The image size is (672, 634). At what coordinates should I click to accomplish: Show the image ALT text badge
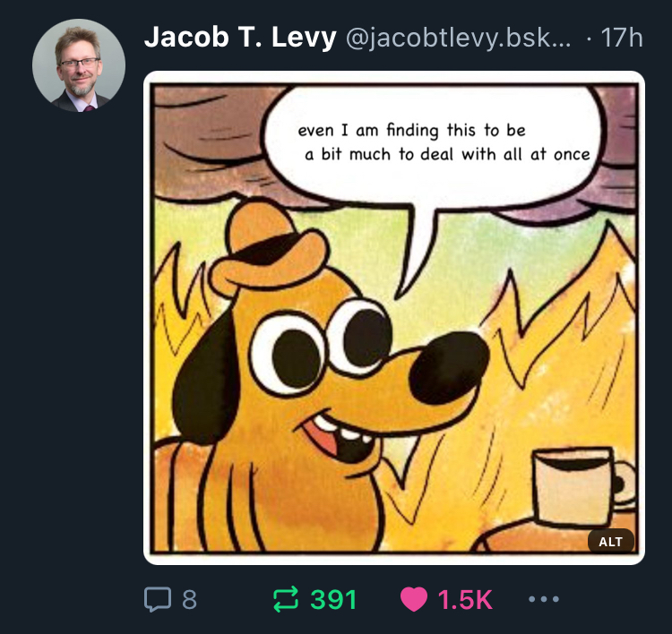[x=610, y=542]
